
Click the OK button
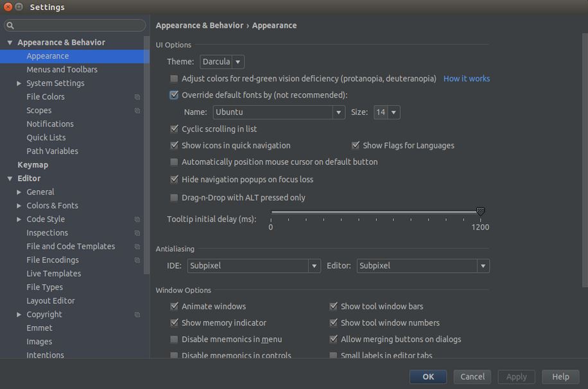(x=428, y=377)
